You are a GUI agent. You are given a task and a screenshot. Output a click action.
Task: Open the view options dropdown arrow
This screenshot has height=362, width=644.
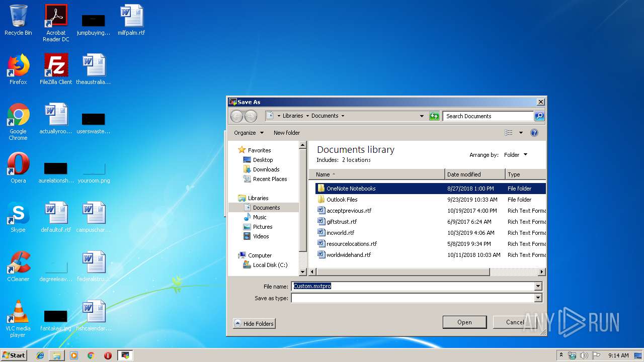(521, 133)
